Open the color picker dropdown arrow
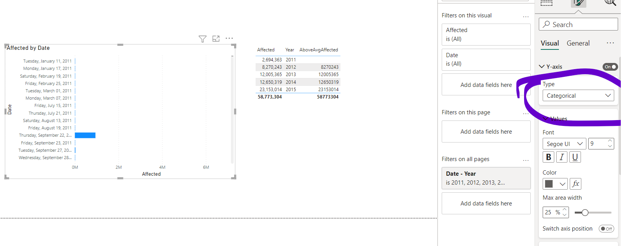Screen dimensions: 644x246 point(562,184)
